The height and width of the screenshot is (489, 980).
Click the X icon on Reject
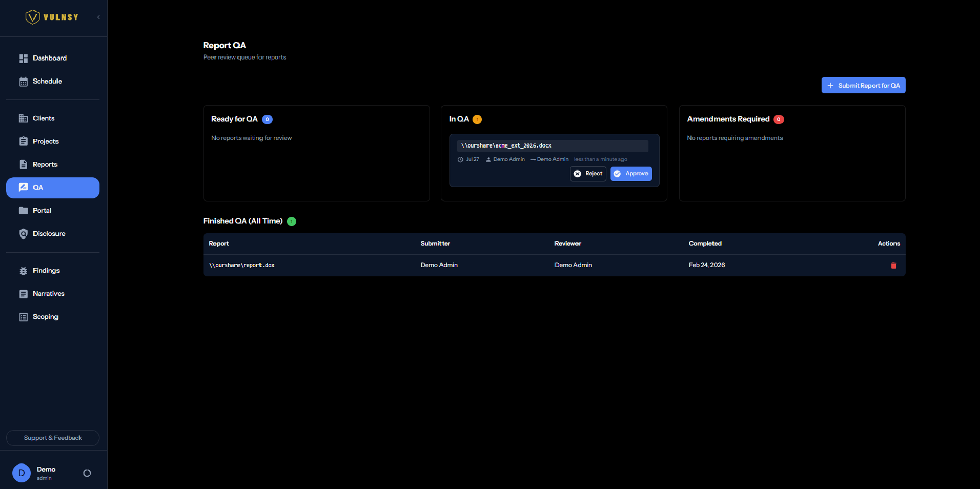coord(578,174)
